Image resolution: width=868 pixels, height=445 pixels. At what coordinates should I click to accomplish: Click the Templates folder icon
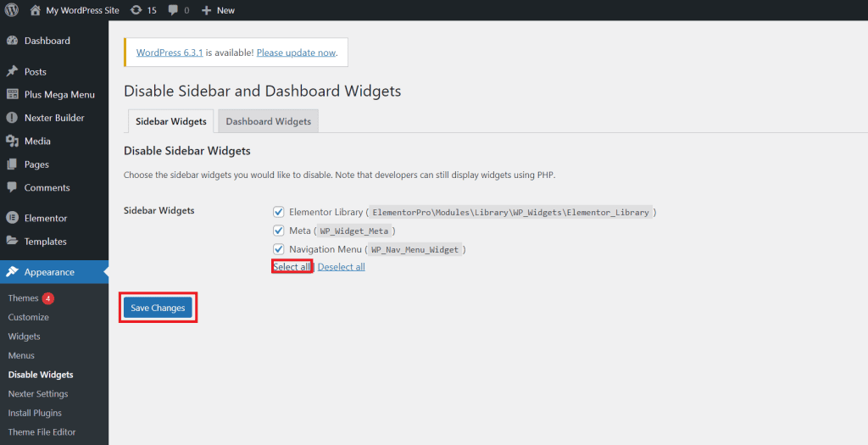tap(12, 242)
